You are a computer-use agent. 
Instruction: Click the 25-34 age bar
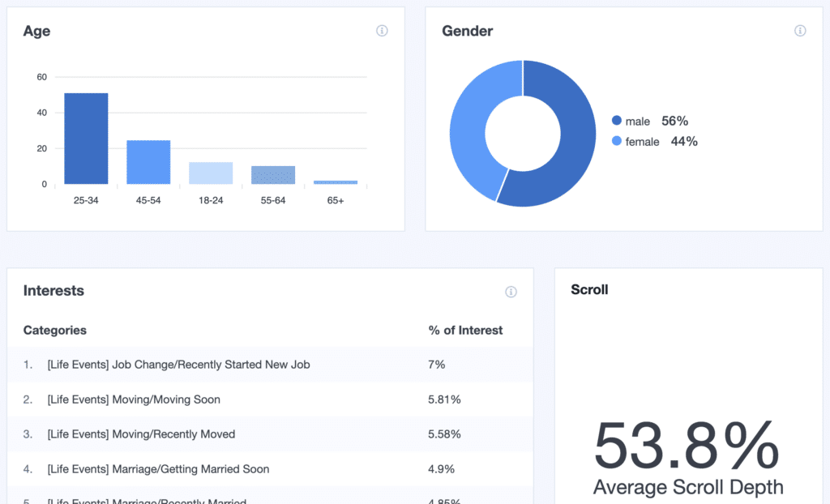click(x=86, y=139)
